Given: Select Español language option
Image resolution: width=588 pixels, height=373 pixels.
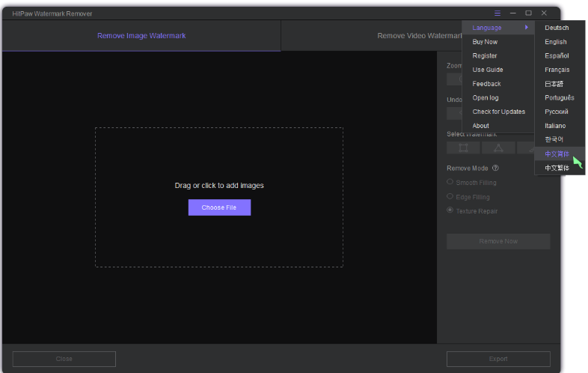Looking at the screenshot, I should [557, 56].
